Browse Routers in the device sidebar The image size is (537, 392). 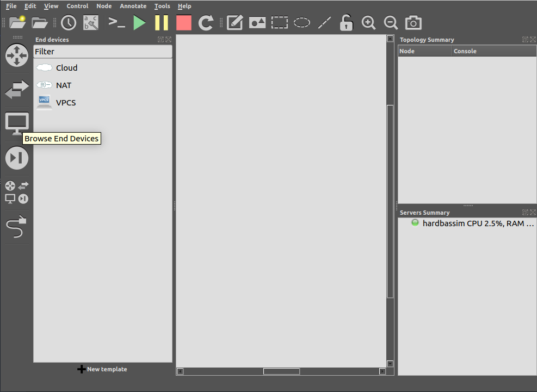(17, 55)
